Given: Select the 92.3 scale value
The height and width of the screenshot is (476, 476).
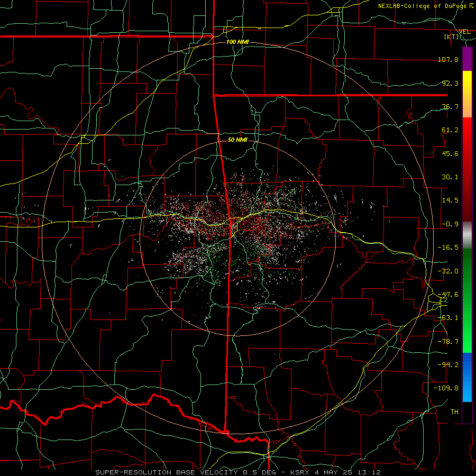Looking at the screenshot, I should (450, 83).
